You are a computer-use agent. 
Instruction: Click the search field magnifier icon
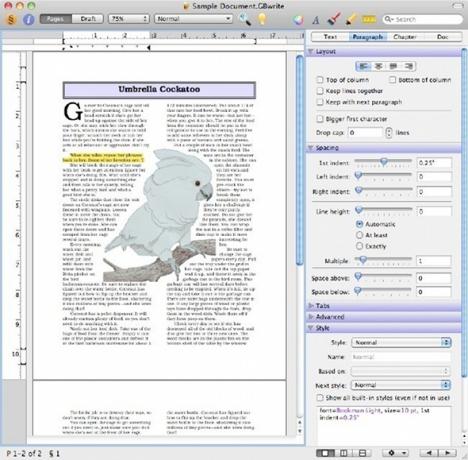[x=389, y=19]
